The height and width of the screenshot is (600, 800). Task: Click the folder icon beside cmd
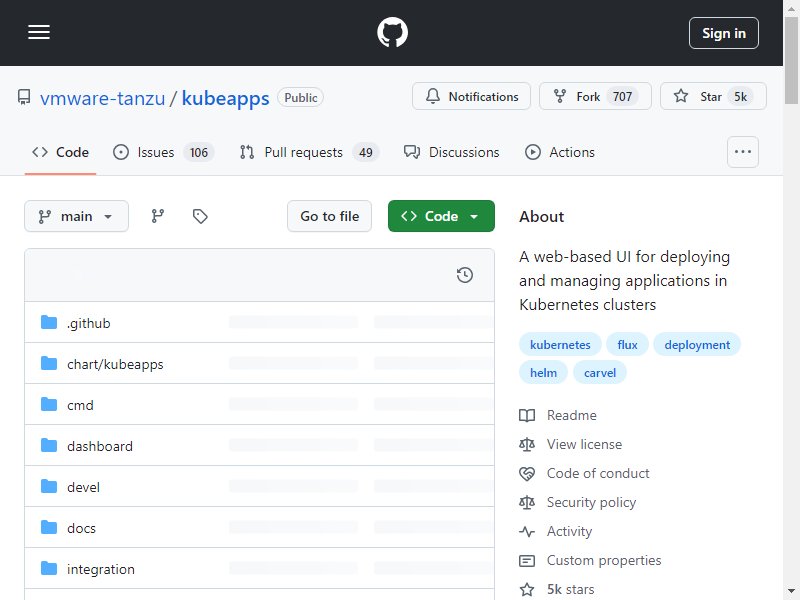pyautogui.click(x=49, y=405)
